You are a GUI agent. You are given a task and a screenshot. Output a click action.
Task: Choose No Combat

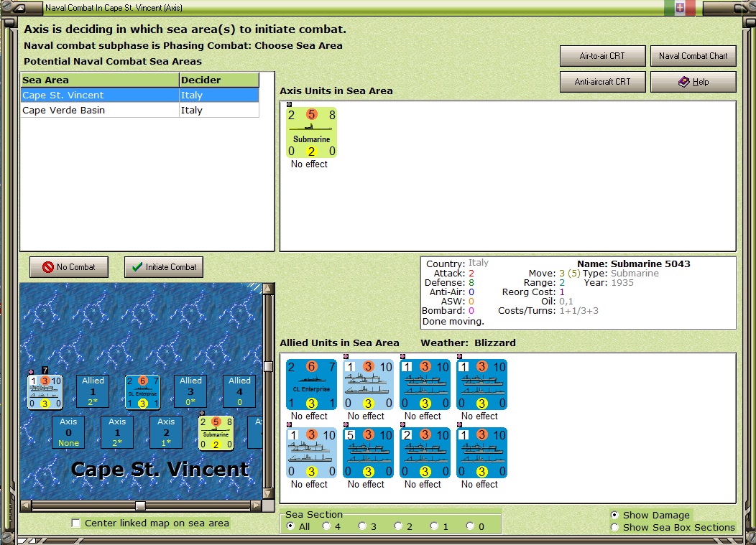tap(69, 267)
